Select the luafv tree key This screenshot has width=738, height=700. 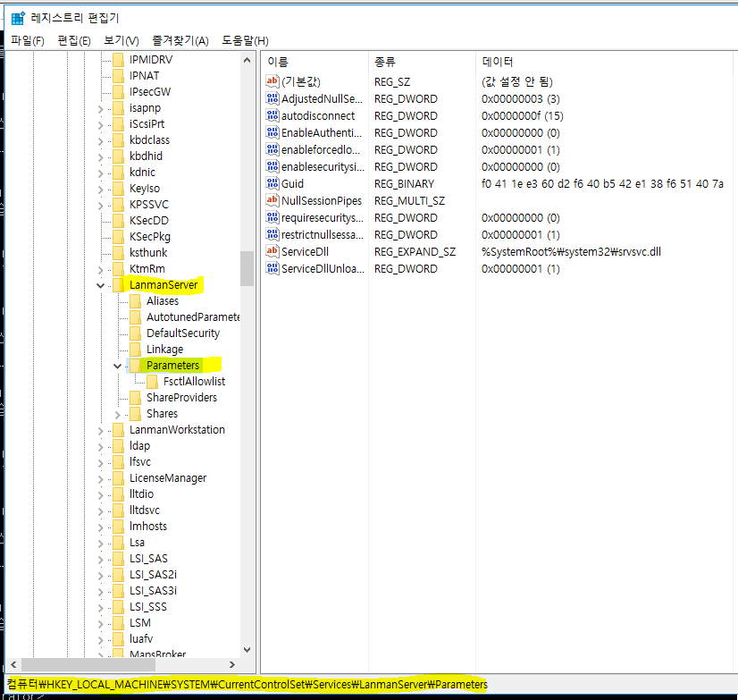(x=141, y=639)
